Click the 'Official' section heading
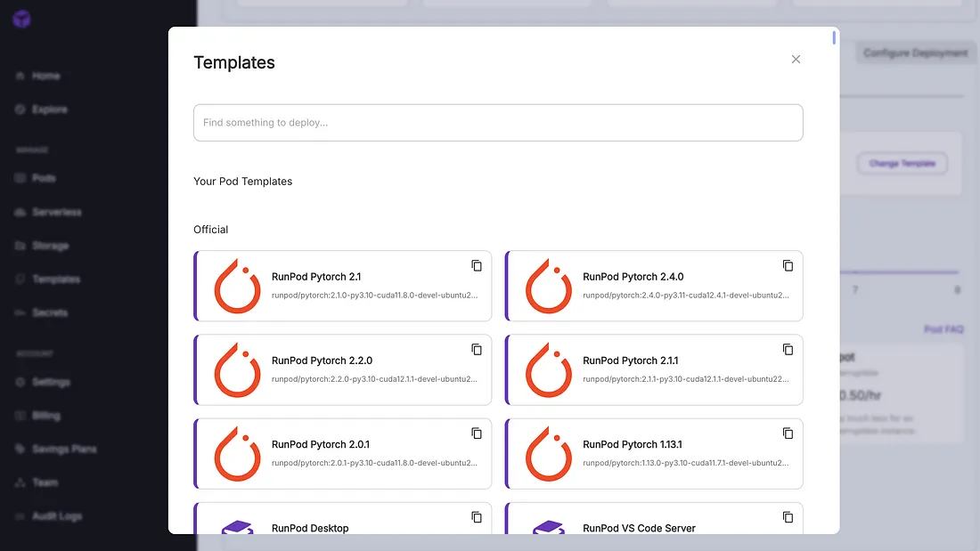The height and width of the screenshot is (551, 980). click(210, 230)
